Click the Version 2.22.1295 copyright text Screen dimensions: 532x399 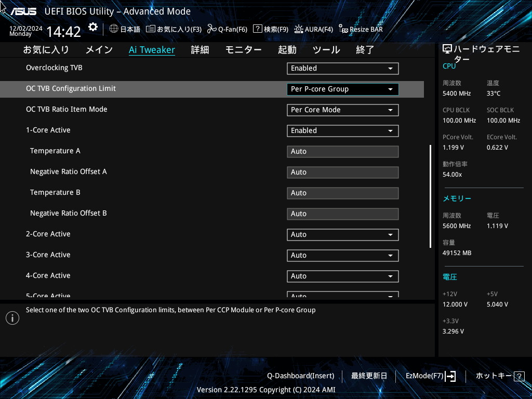tap(266, 390)
